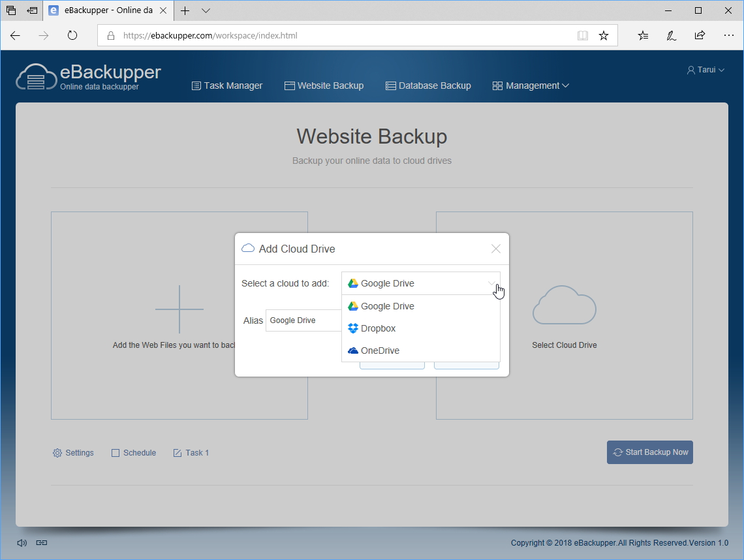Choose Google Drive in the dropdown list
The width and height of the screenshot is (744, 560).
[387, 305]
